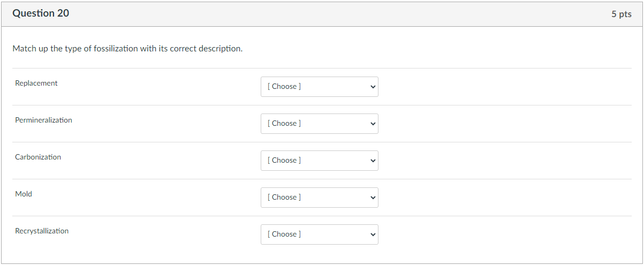
Task: Click the Permineralization row label
Action: pos(43,120)
